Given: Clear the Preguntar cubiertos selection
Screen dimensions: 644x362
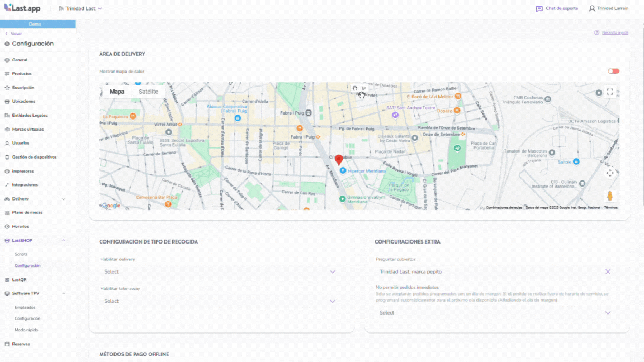Looking at the screenshot, I should pos(608,272).
